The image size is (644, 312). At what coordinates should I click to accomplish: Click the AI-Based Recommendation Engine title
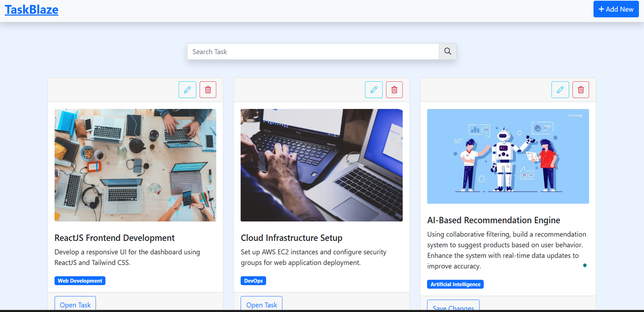click(x=494, y=220)
